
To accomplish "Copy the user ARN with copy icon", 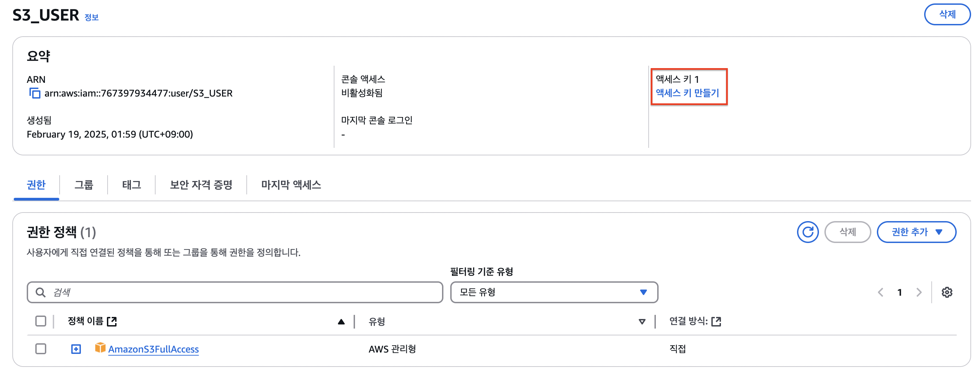I will point(35,93).
